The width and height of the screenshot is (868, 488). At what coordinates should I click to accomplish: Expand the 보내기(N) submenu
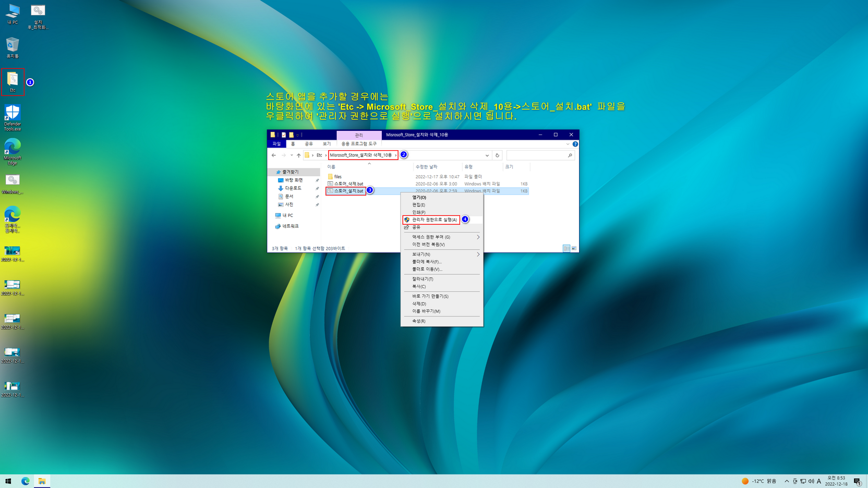(442, 254)
